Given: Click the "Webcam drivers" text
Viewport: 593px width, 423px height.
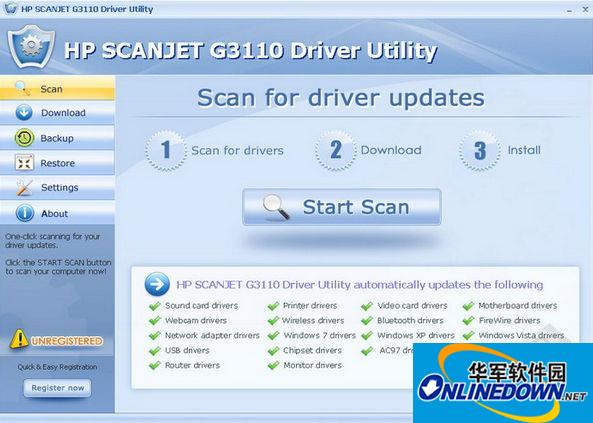Looking at the screenshot, I should point(196,320).
